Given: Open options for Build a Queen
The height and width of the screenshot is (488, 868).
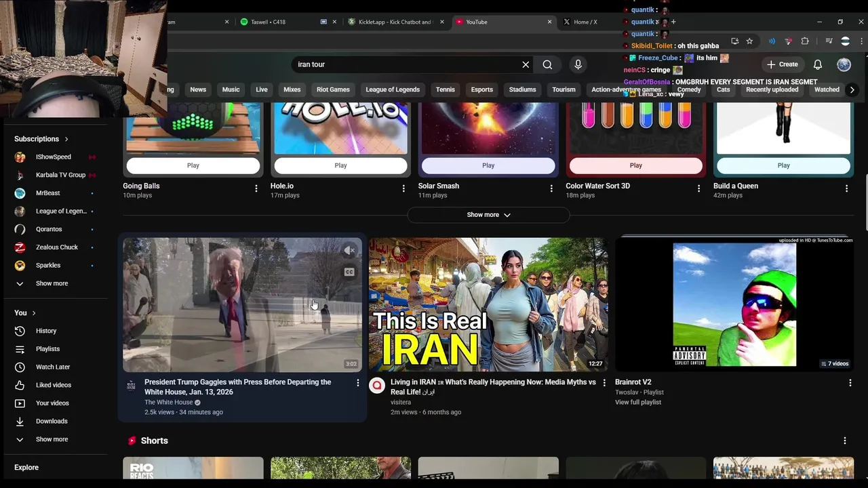Looking at the screenshot, I should 846,188.
